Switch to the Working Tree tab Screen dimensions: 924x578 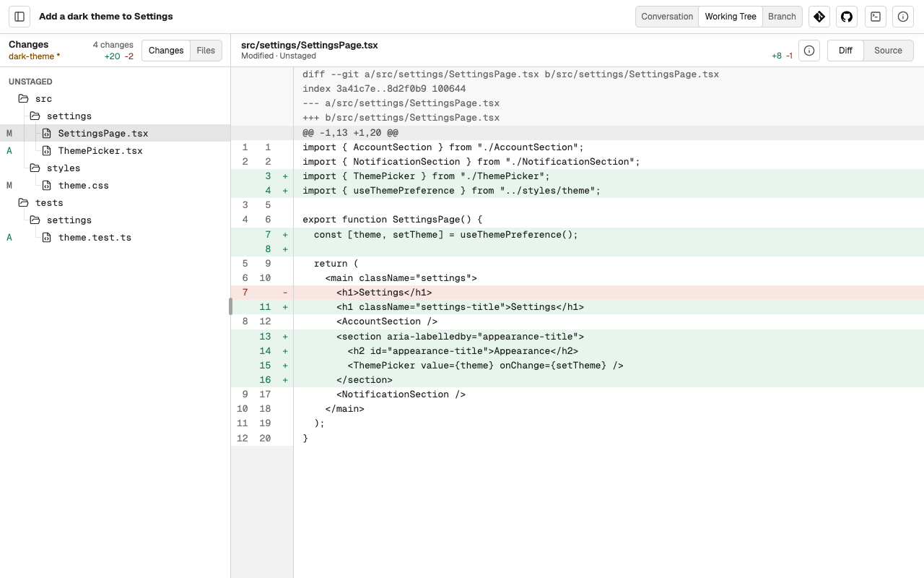(731, 17)
